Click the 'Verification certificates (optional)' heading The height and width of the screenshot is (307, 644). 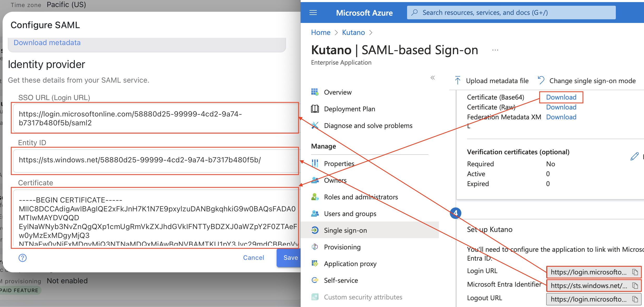click(x=518, y=152)
